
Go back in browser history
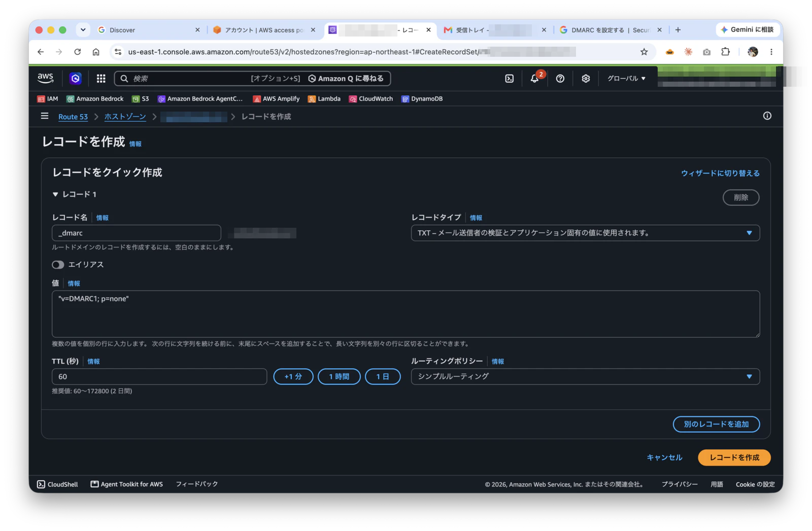pos(41,52)
